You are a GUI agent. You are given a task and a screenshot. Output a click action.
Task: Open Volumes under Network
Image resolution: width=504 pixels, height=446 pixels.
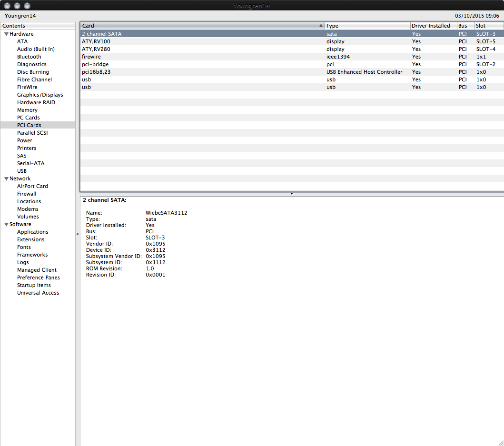point(28,217)
